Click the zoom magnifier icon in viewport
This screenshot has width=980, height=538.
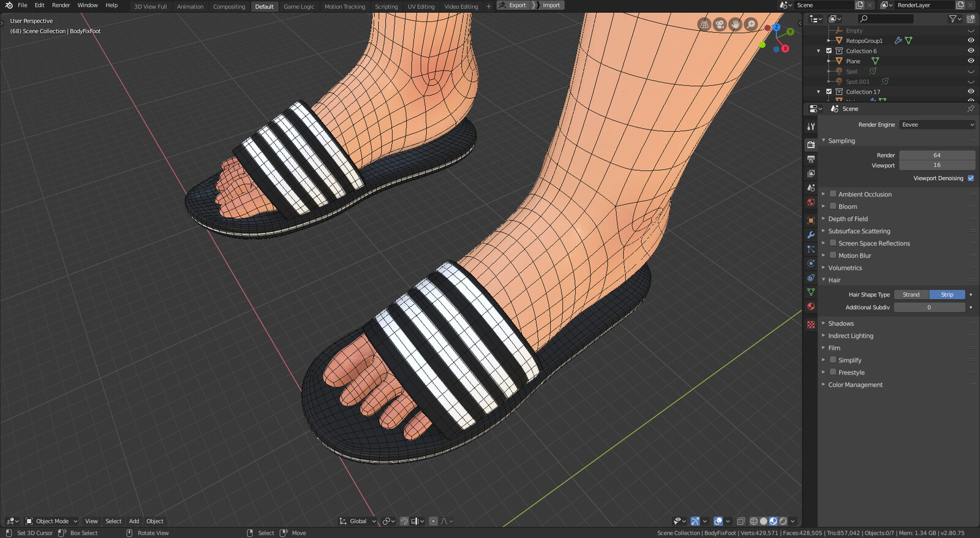[x=751, y=25]
